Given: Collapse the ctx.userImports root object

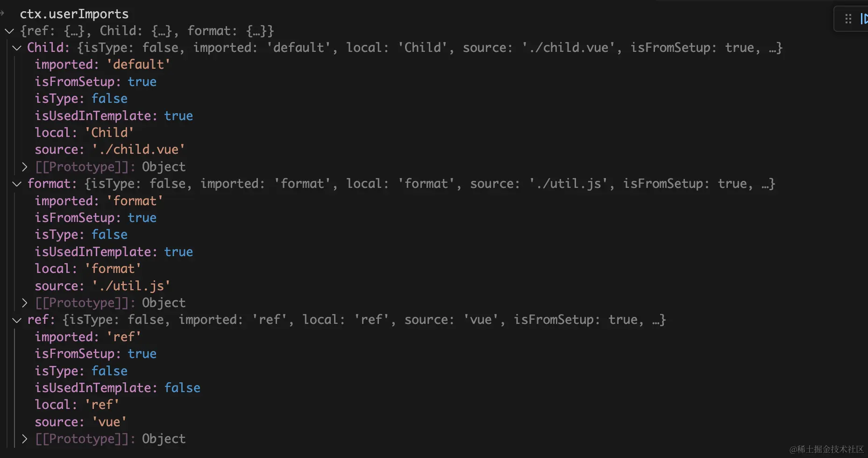Looking at the screenshot, I should pyautogui.click(x=9, y=31).
